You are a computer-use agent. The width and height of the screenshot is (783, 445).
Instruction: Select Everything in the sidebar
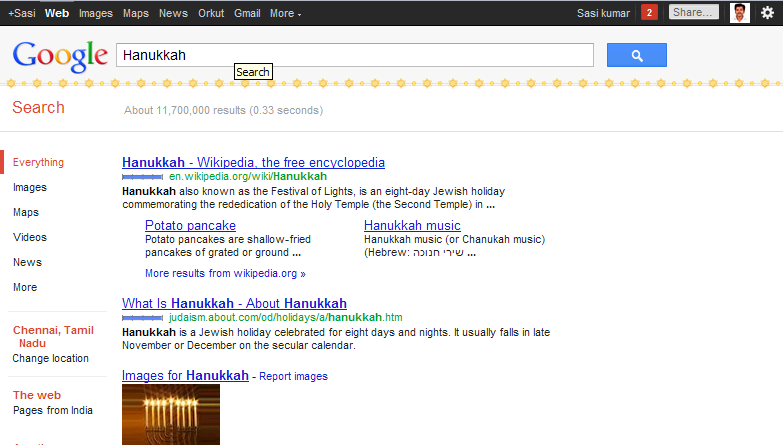click(38, 162)
